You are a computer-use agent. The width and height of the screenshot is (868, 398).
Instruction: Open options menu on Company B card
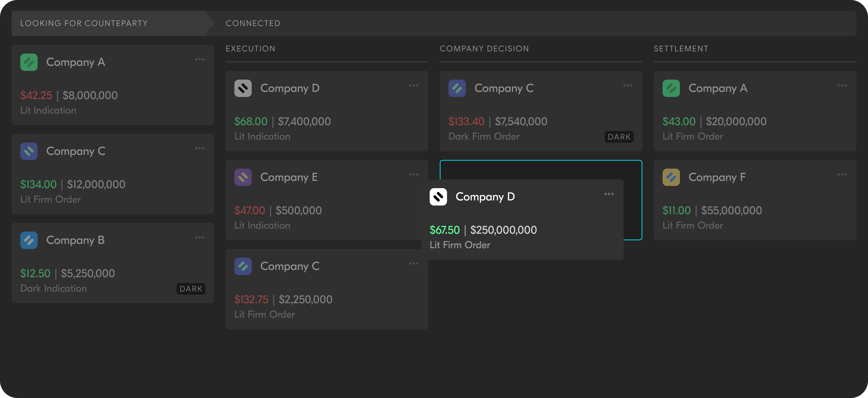(x=199, y=238)
